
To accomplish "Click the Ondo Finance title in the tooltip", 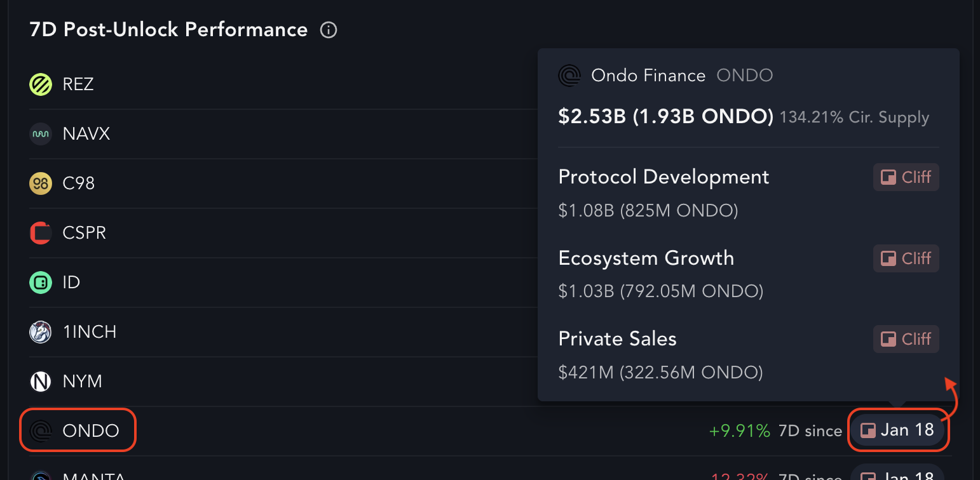I will click(648, 76).
